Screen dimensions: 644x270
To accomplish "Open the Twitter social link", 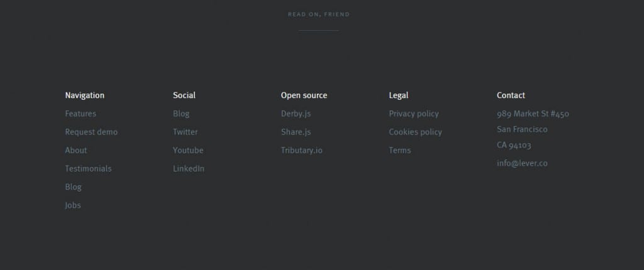I will click(186, 132).
